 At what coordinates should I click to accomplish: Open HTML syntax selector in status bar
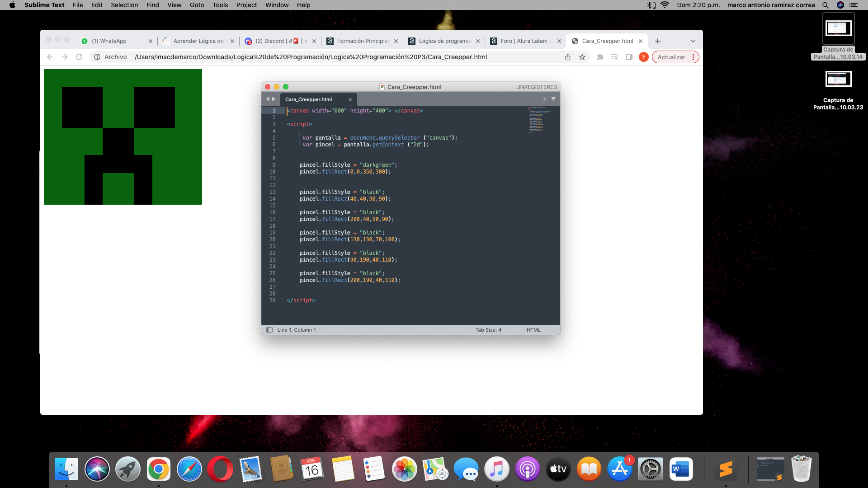click(533, 330)
